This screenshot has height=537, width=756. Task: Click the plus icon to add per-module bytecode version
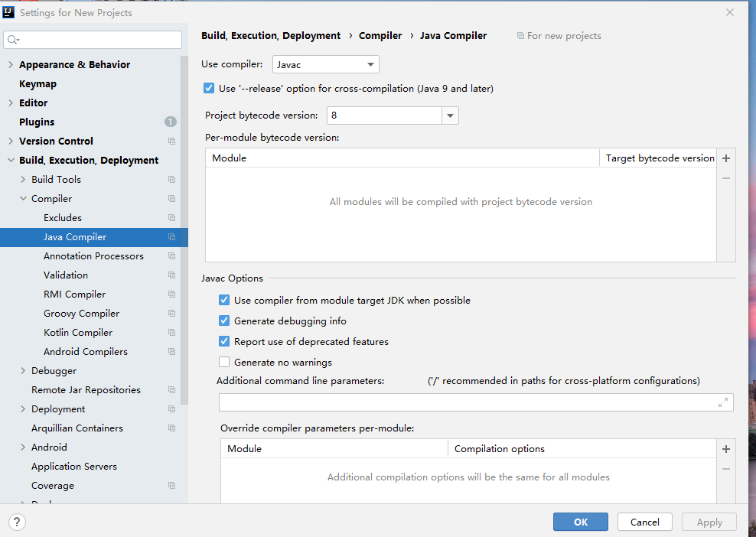726,158
